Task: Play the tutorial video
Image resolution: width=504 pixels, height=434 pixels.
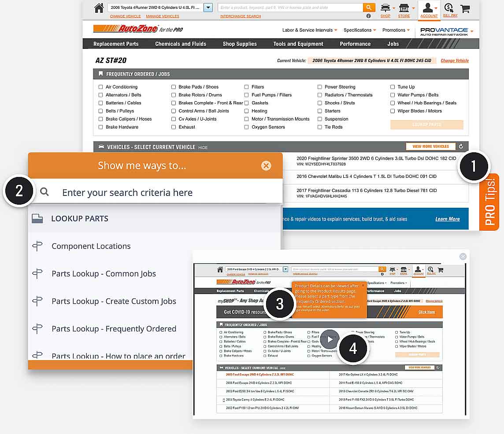Action: point(330,339)
